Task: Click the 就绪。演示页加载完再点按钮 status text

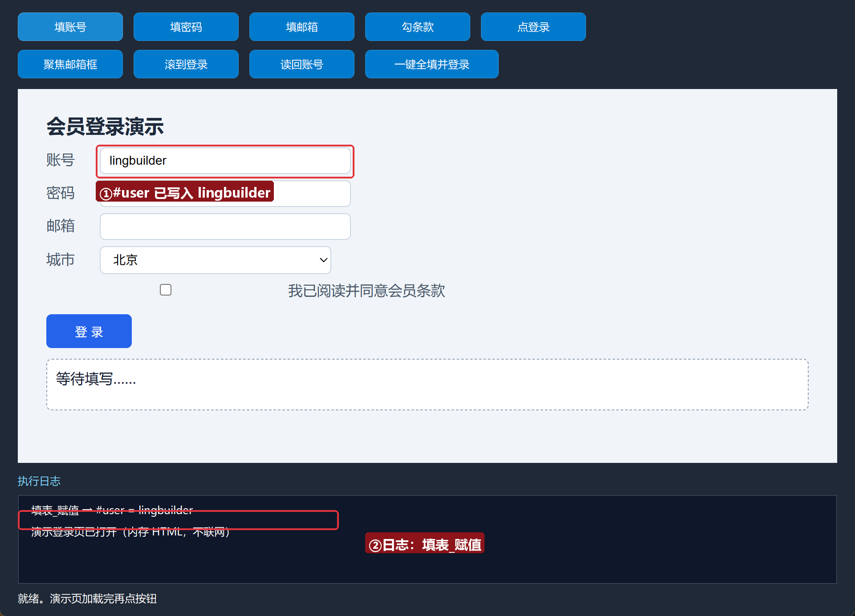Action: 87,599
